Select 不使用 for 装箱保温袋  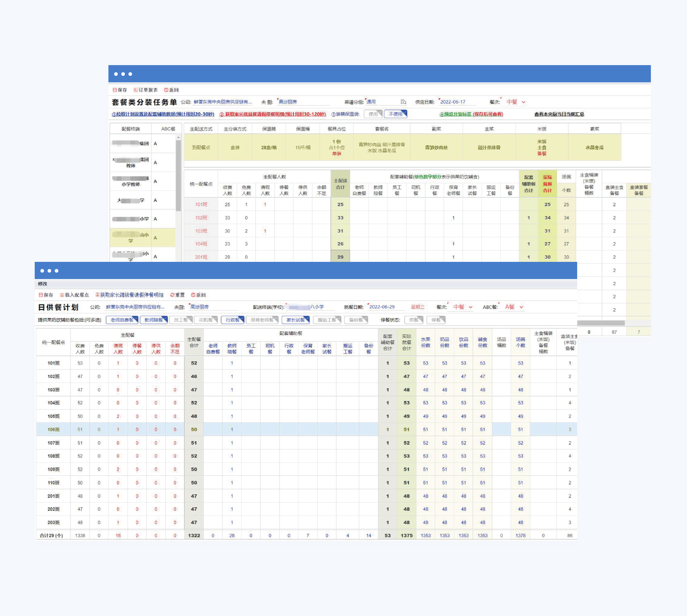tap(396, 114)
